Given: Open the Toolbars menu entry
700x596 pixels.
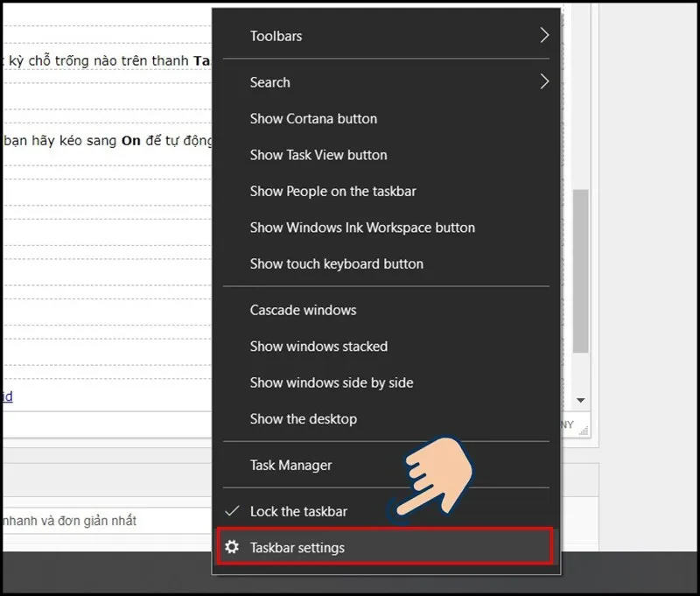Looking at the screenshot, I should [x=385, y=36].
